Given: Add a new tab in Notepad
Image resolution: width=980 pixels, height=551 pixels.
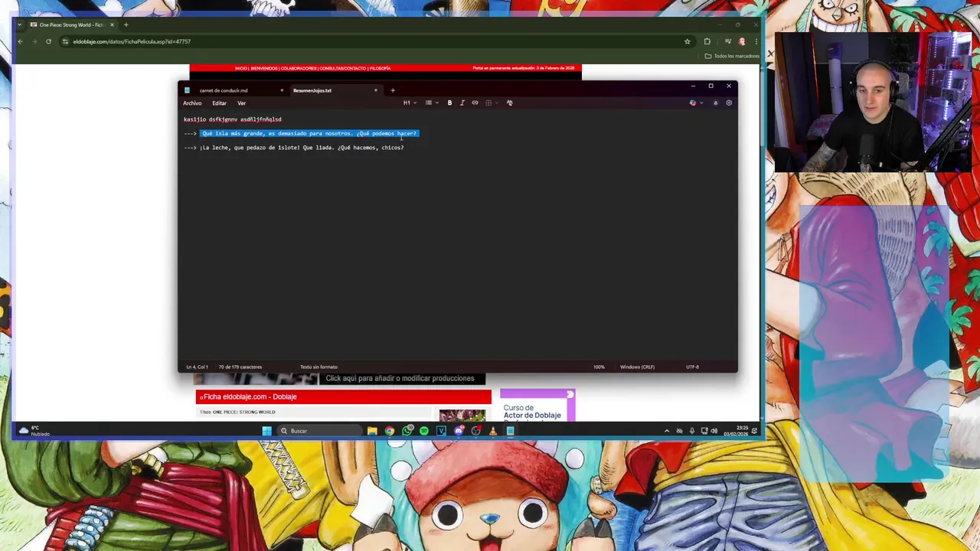Looking at the screenshot, I should pyautogui.click(x=393, y=90).
